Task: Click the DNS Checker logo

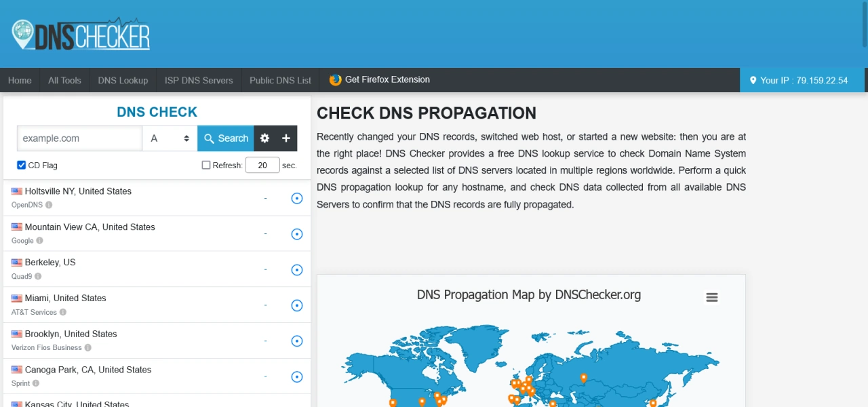Action: pos(81,34)
